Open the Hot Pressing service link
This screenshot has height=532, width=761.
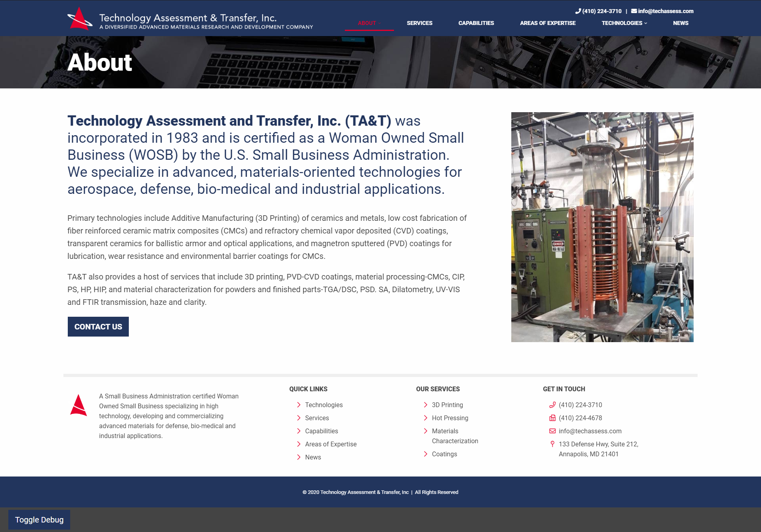coord(450,418)
